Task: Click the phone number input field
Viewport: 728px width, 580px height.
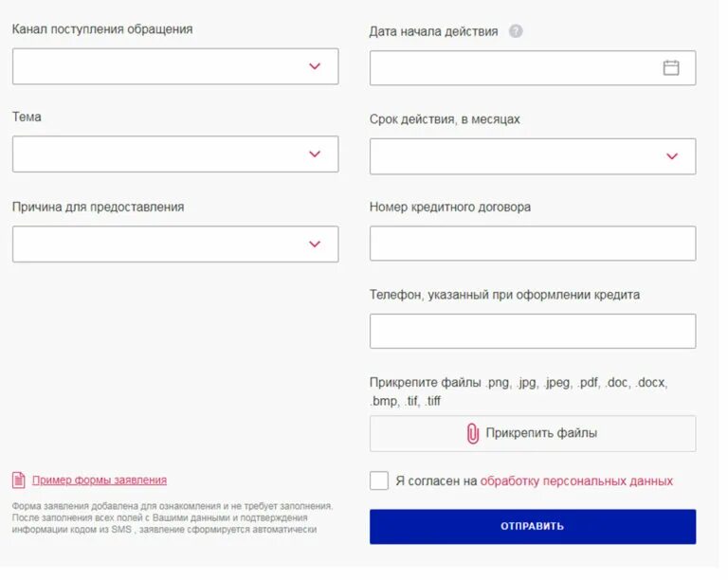Action: pyautogui.click(x=532, y=331)
